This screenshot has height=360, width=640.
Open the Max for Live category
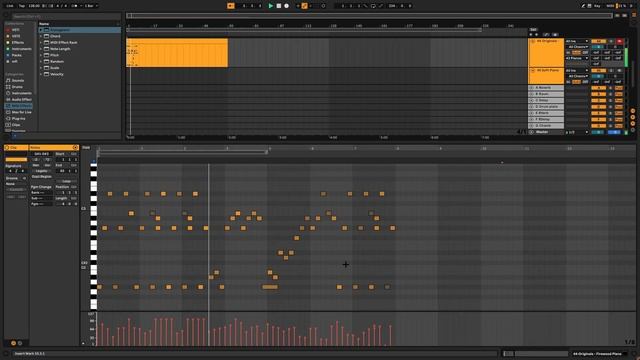pos(20,112)
